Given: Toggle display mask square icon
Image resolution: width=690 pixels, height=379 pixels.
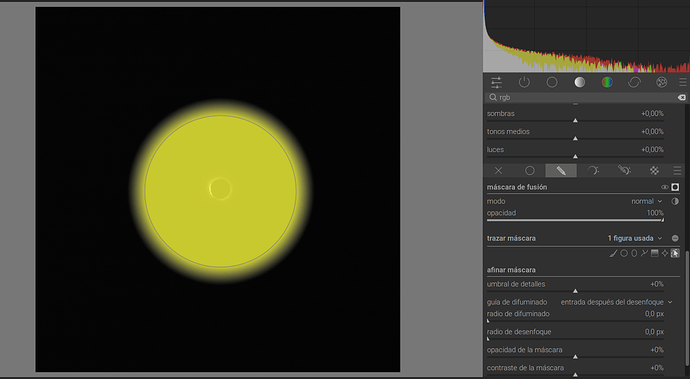Looking at the screenshot, I should pos(675,187).
